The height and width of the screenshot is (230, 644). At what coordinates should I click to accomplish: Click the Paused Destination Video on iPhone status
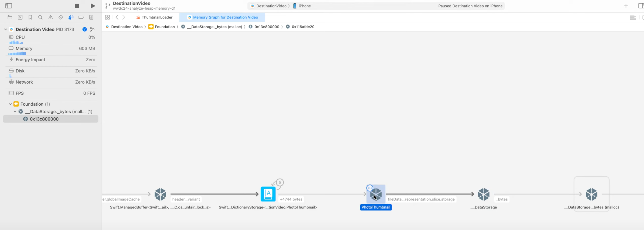[470, 6]
